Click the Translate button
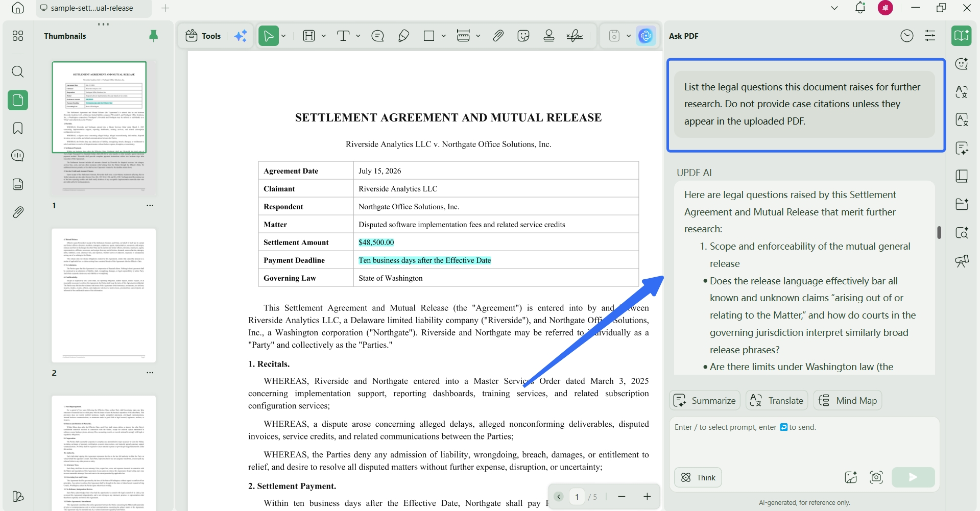 pyautogui.click(x=777, y=401)
